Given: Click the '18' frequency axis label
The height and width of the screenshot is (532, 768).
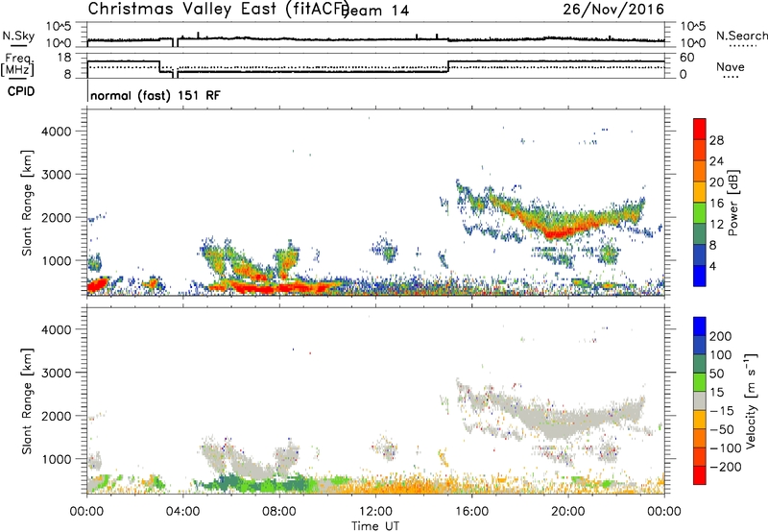Looking at the screenshot, I should 65,58.
